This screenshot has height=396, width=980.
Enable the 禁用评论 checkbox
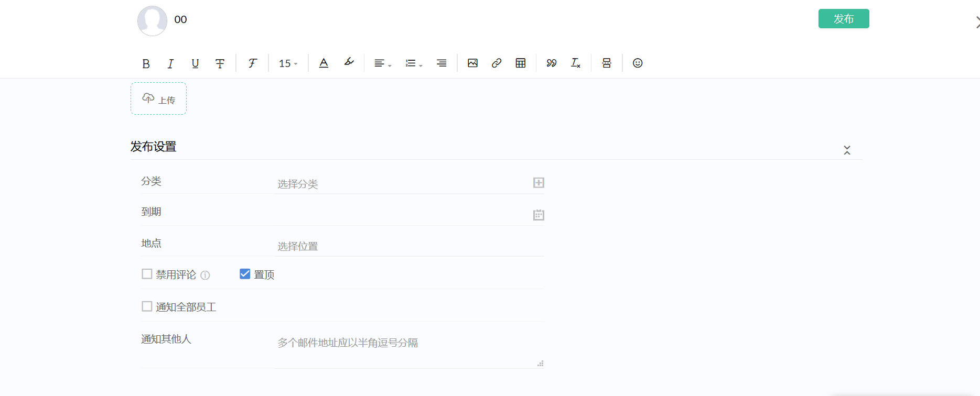coord(147,274)
